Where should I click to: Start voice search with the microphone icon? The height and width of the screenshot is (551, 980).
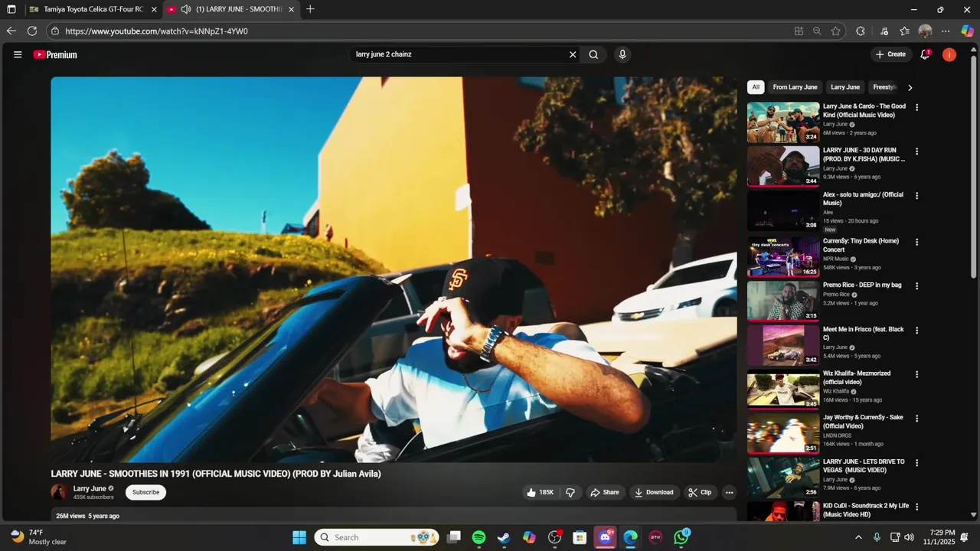(x=622, y=54)
